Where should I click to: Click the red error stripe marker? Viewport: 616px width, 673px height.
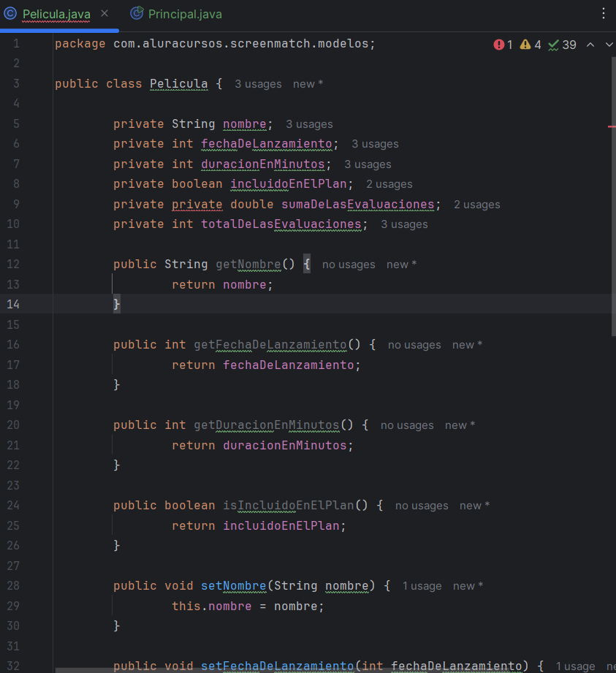tap(612, 126)
